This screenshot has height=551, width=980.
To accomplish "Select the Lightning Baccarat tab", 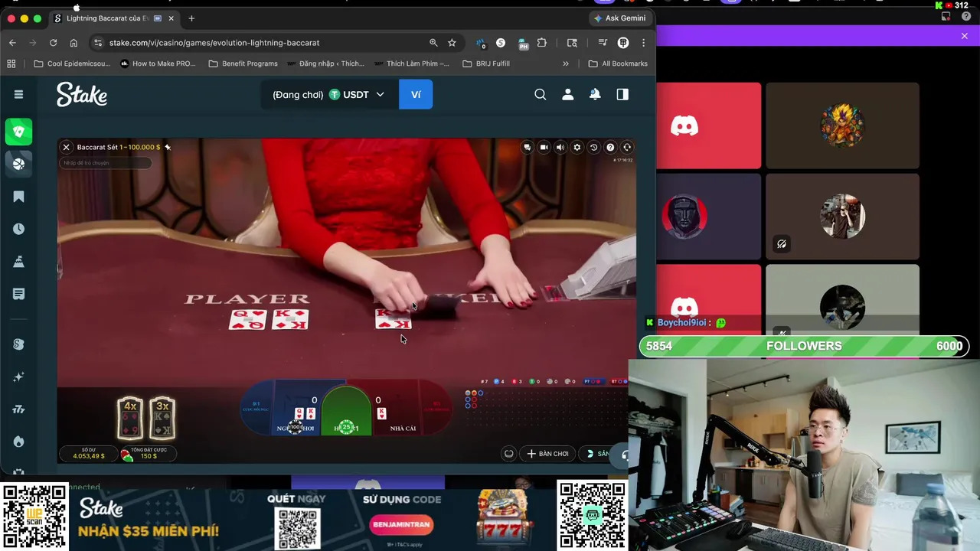I will click(113, 18).
